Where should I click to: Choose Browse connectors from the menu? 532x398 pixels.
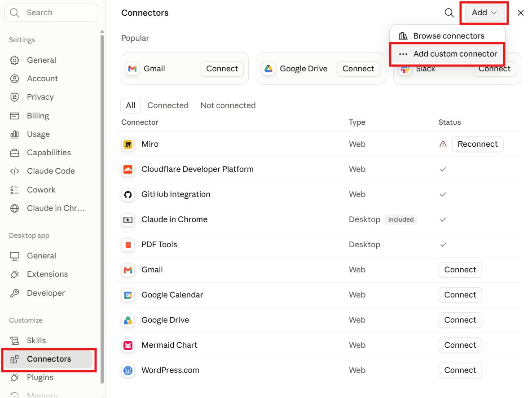click(x=448, y=35)
